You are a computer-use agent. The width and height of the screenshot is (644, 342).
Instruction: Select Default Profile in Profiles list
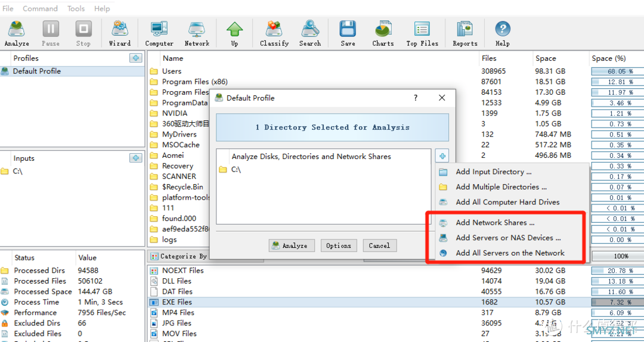click(x=72, y=71)
